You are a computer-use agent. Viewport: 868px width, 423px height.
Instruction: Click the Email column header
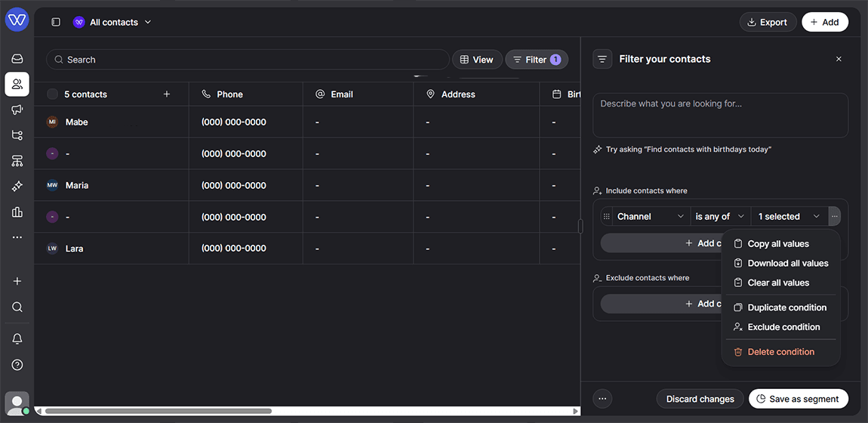(x=359, y=94)
